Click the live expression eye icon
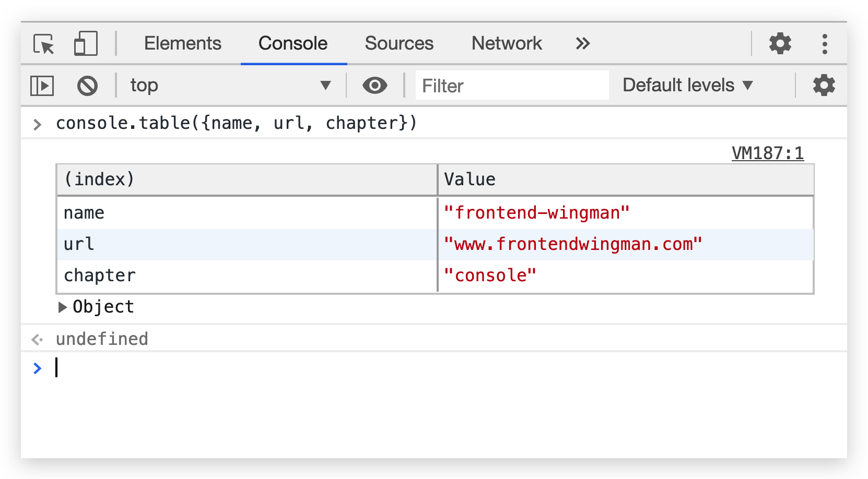The width and height of the screenshot is (868, 479). [374, 86]
